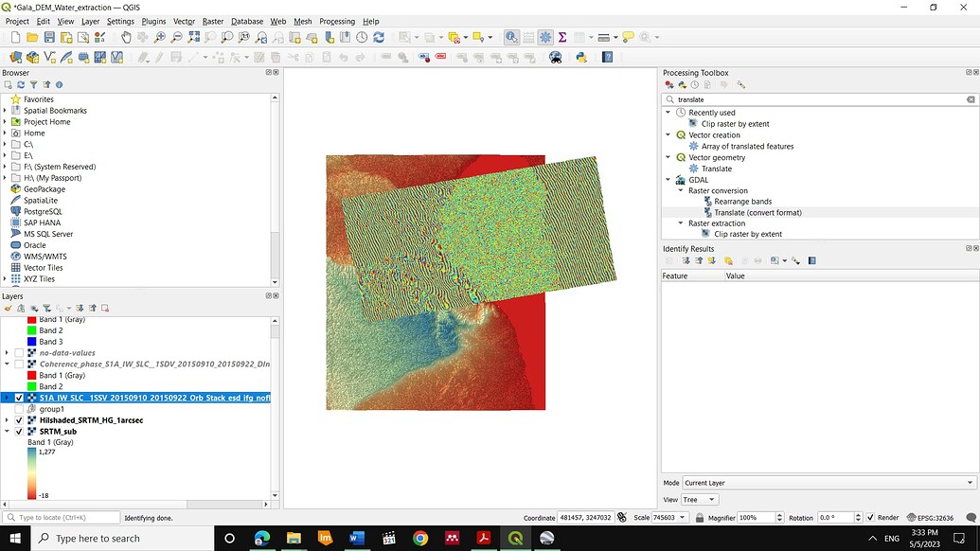Screen dimensions: 980x551
Task: Uncheck the Hillshaded_SRTM_HG_1arcsec layer
Action: point(18,419)
